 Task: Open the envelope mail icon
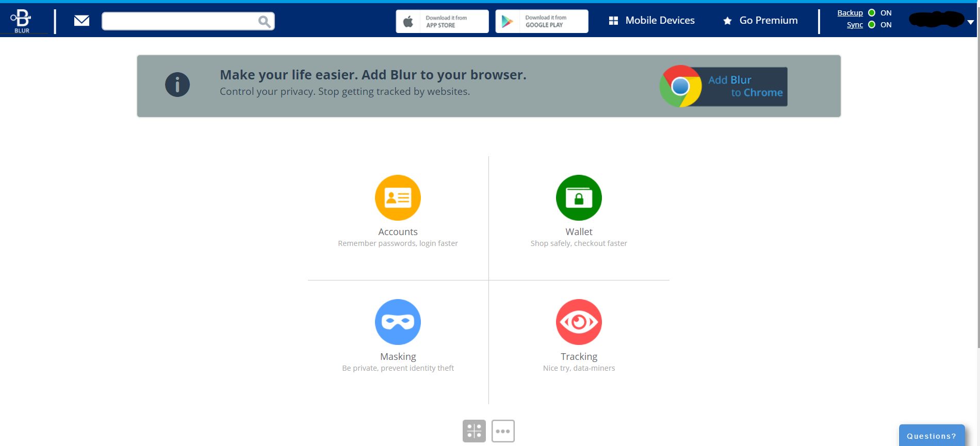[x=81, y=21]
